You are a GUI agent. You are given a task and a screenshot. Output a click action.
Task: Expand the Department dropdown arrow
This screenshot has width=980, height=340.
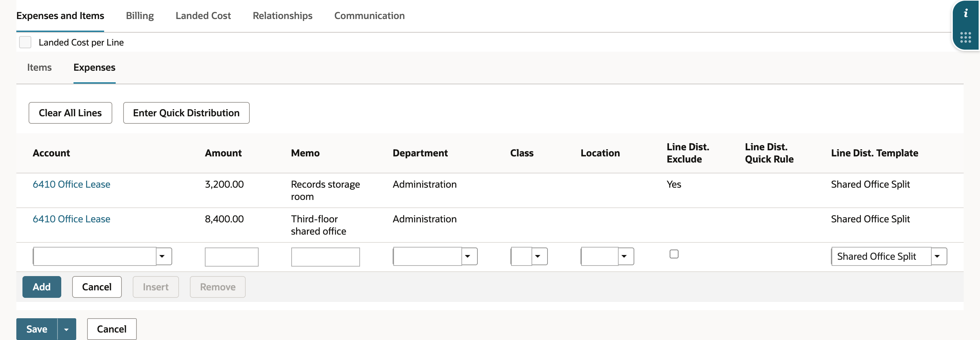[x=468, y=256]
